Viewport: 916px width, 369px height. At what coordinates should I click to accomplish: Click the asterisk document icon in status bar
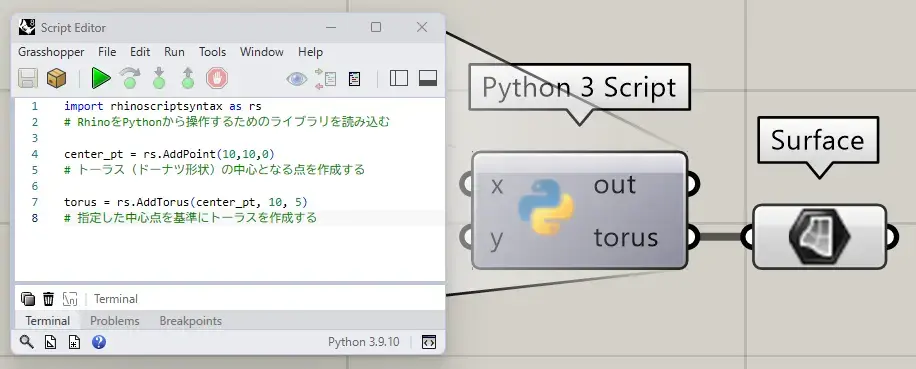pos(74,342)
